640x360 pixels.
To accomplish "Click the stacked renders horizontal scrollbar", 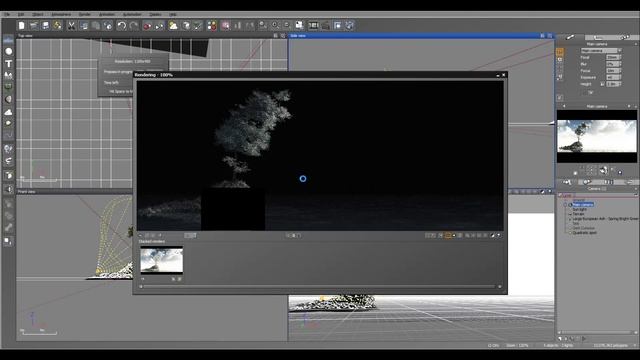I will (x=320, y=287).
